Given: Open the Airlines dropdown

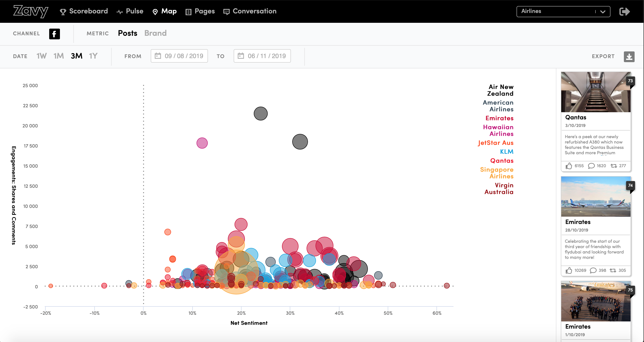Looking at the screenshot, I should 563,11.
